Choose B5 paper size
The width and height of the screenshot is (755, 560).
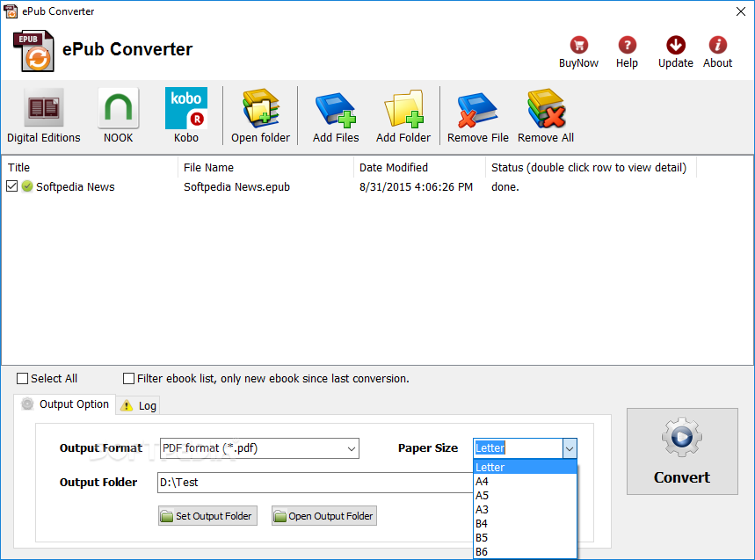pyautogui.click(x=525, y=537)
